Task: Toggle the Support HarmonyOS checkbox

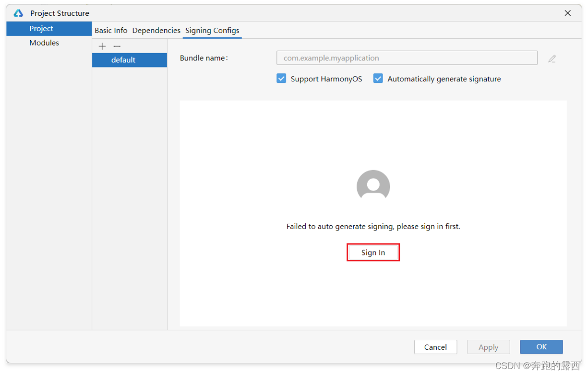Action: [x=281, y=78]
